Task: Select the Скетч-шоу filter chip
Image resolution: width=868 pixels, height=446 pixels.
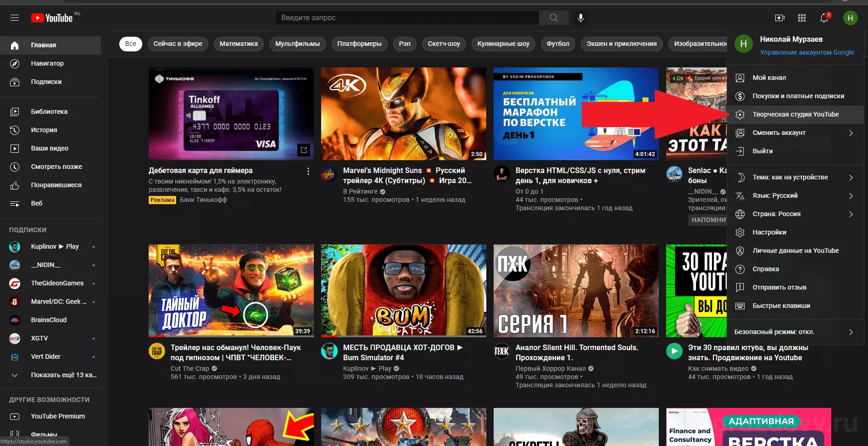Action: tap(444, 44)
